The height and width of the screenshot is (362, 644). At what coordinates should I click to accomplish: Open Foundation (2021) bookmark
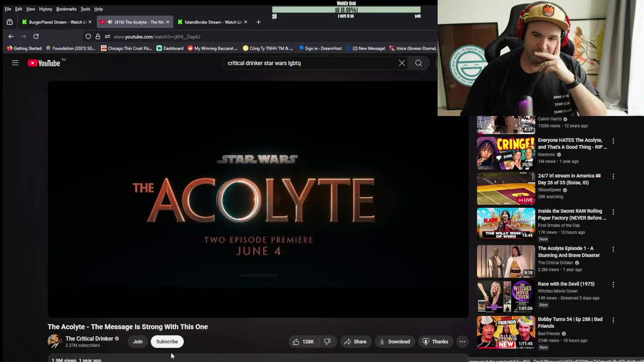click(70, 48)
